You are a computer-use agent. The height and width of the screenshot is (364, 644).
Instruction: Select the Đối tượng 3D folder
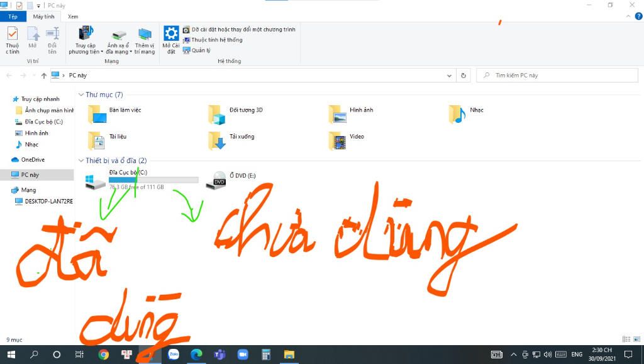pos(235,114)
